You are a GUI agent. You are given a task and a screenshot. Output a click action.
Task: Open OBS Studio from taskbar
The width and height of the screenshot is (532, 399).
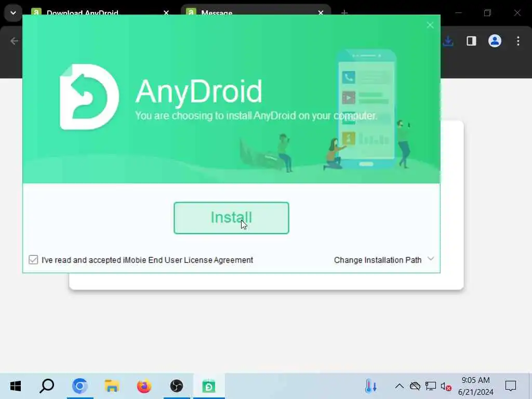tap(177, 386)
